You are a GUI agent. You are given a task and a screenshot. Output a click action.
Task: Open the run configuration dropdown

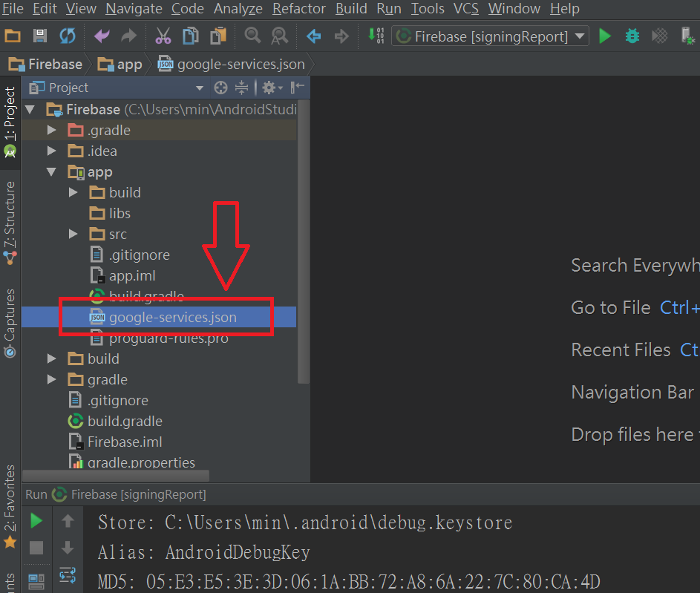coord(490,36)
